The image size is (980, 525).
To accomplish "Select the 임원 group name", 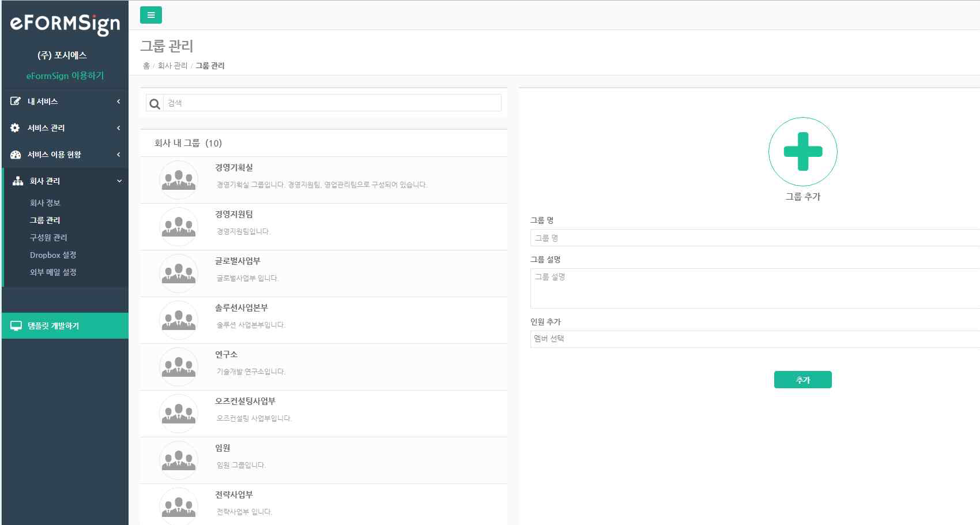I will tap(223, 448).
